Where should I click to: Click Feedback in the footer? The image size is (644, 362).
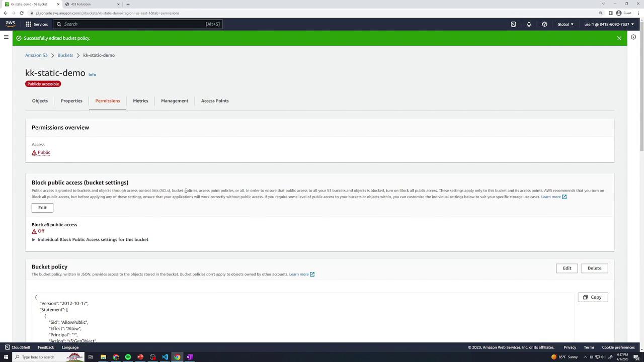[46, 347]
